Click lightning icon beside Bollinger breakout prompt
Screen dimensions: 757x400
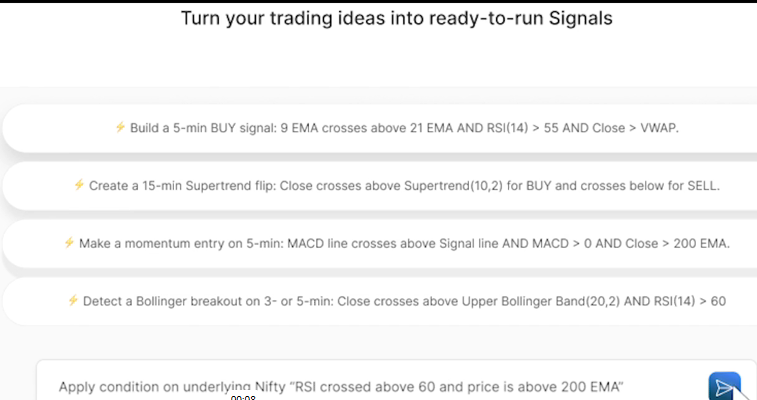[x=73, y=300]
